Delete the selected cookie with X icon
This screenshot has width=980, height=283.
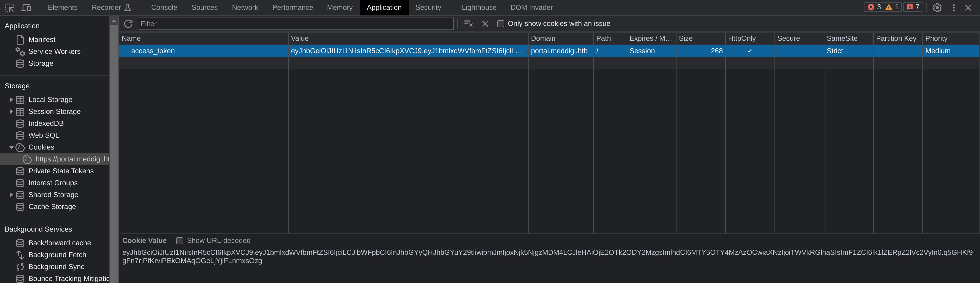coord(485,23)
